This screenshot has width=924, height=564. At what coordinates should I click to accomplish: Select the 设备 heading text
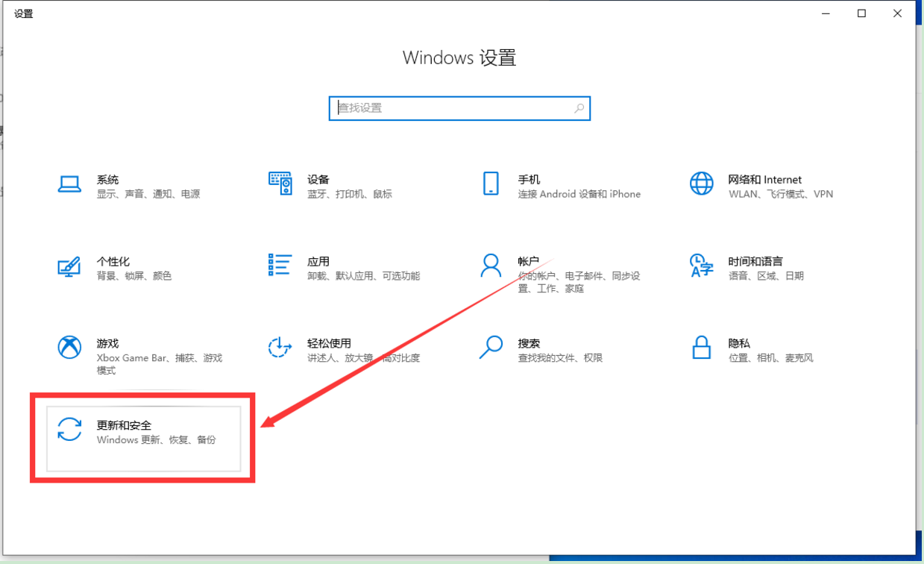(318, 180)
